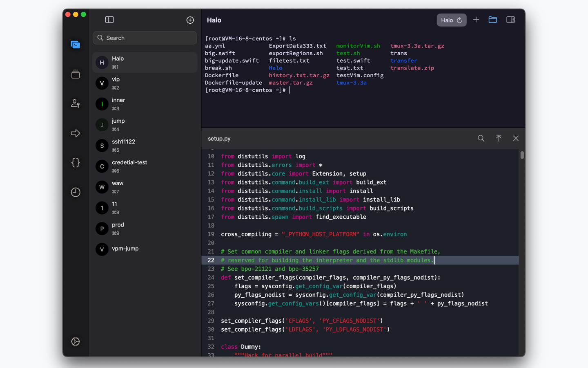Click tmux-3.3a.tar.gz in terminal output
588x368 pixels.
coord(417,46)
